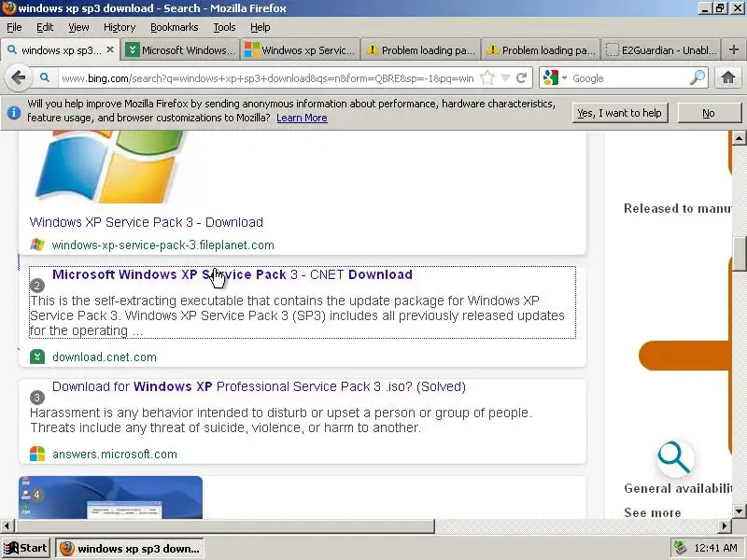
Task: Click the fileplanet site favicon
Action: click(37, 245)
